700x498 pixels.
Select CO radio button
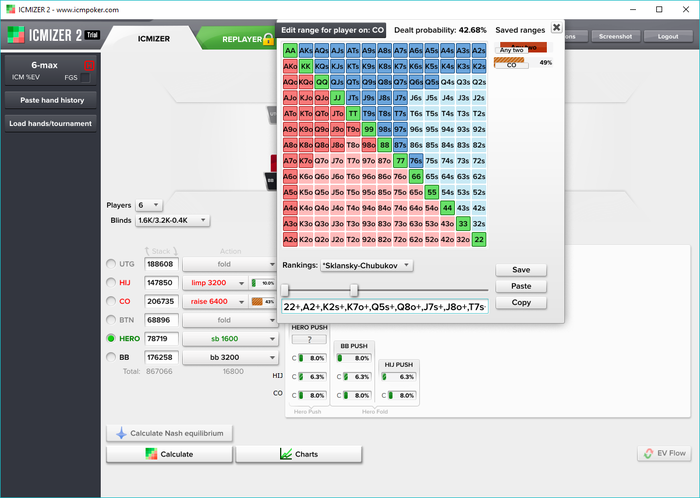pos(111,301)
